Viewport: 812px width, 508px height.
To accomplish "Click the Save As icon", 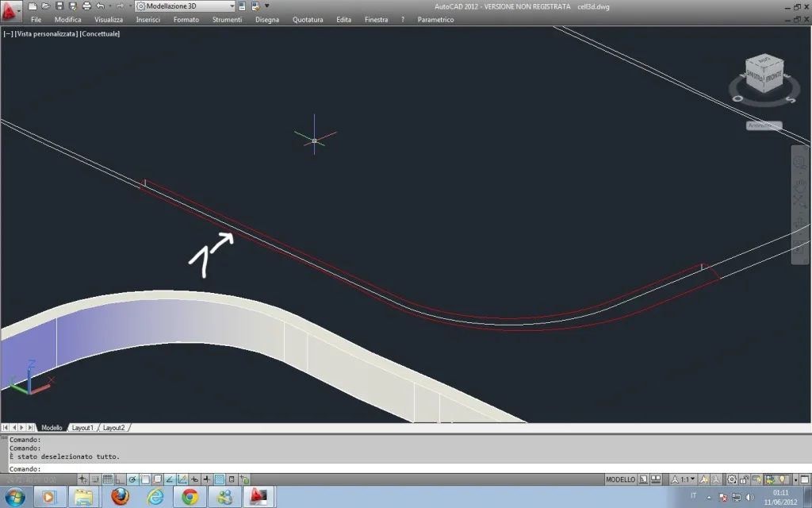I will [x=73, y=6].
